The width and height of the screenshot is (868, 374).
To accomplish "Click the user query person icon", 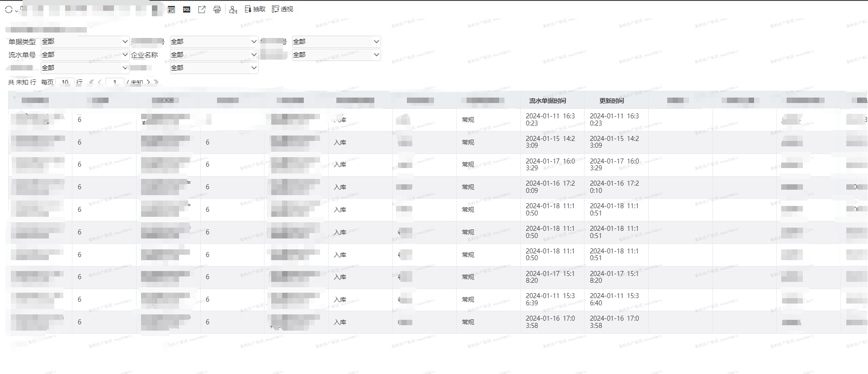I will click(233, 9).
